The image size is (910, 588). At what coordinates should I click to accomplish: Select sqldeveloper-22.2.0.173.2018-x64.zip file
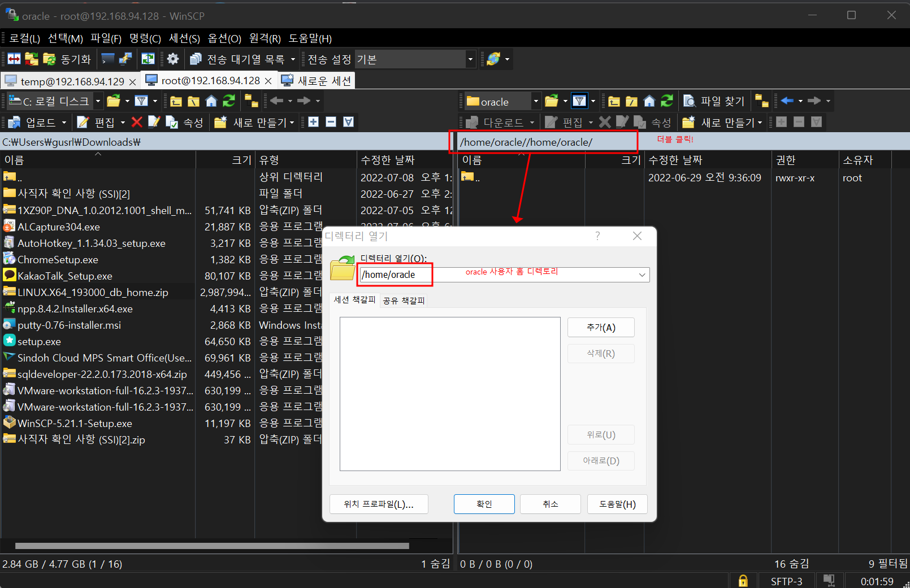tap(102, 374)
